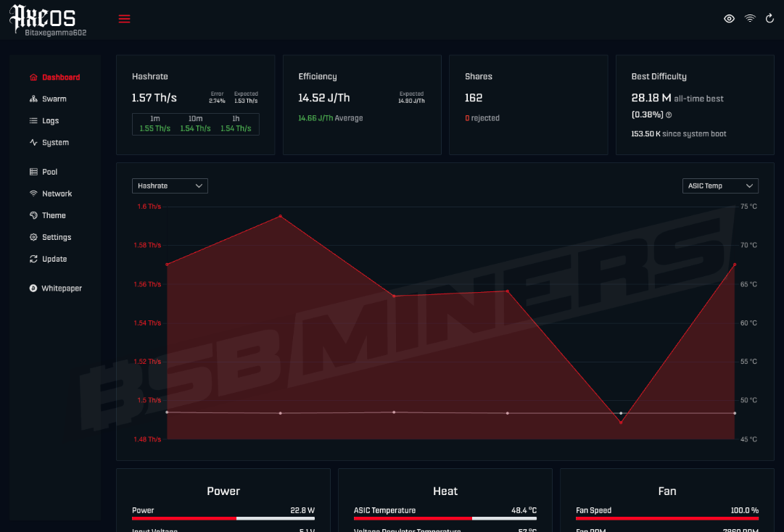Click the restart icon at top right
Screen dimensions: 784x532
pyautogui.click(x=770, y=19)
